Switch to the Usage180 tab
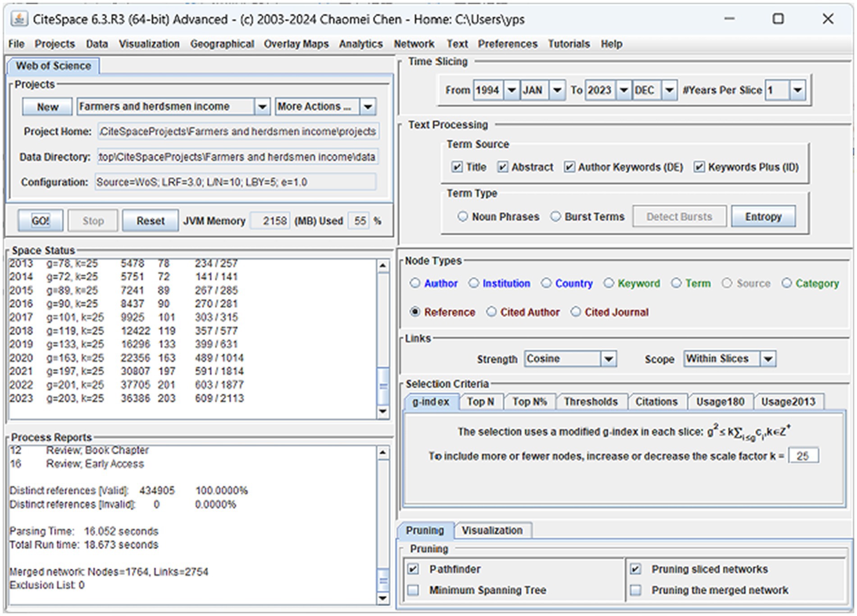The height and width of the screenshot is (616, 857). pos(720,402)
